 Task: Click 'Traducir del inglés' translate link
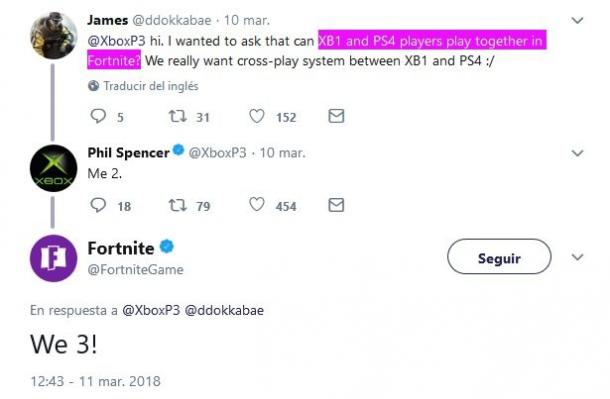[x=151, y=86]
